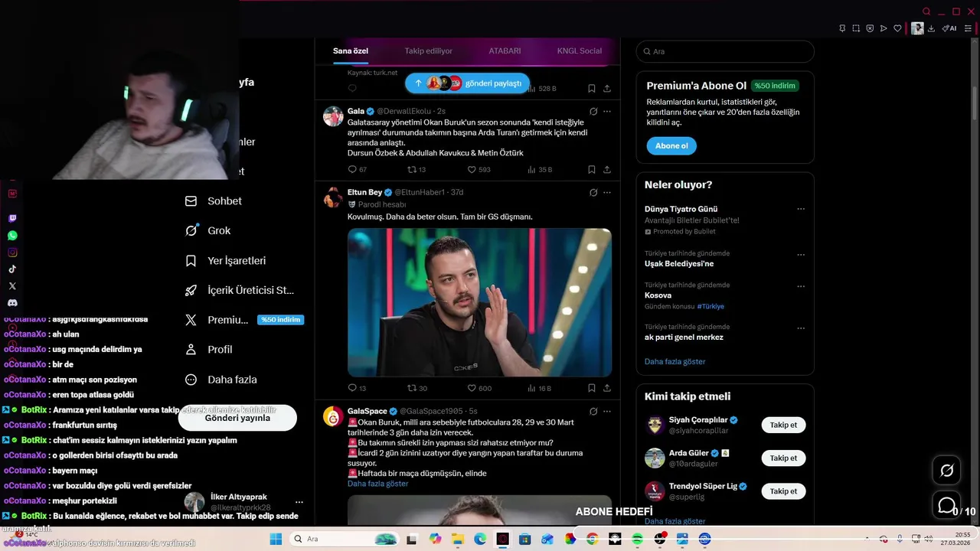Open more options for Kosova trend
This screenshot has height=551, width=980.
[801, 286]
